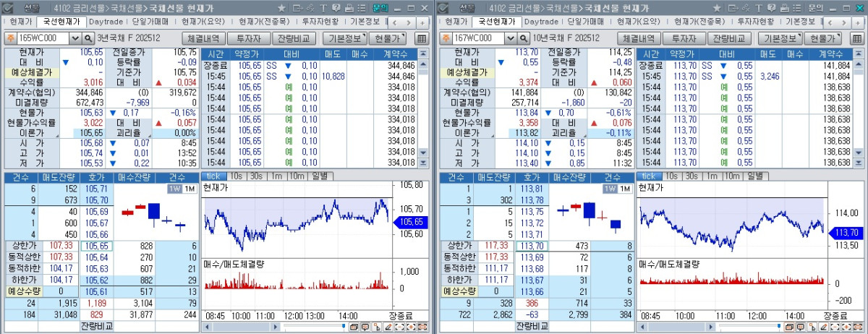Switch to Daytrade tab in left window
Viewport: 868px width, 334px height.
[106, 22]
